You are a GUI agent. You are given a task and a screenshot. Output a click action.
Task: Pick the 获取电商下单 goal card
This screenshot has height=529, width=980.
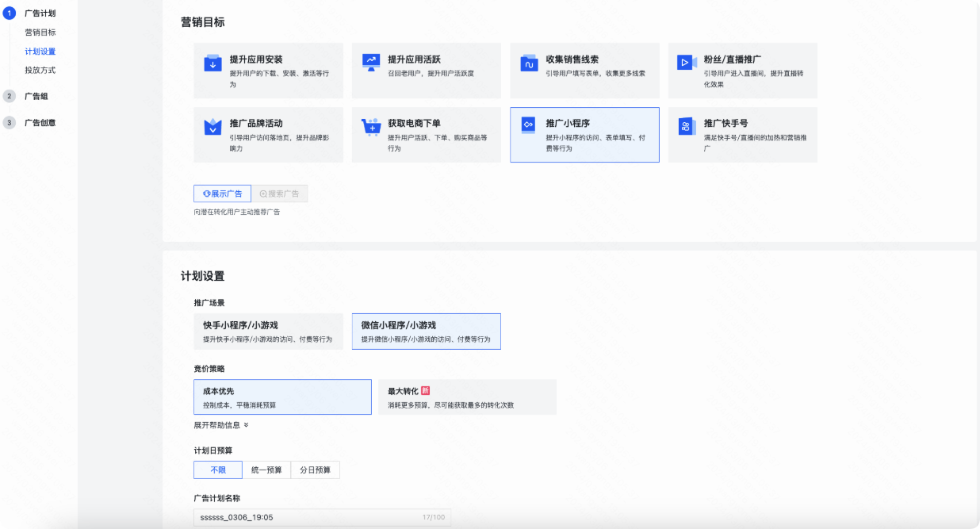click(x=427, y=135)
